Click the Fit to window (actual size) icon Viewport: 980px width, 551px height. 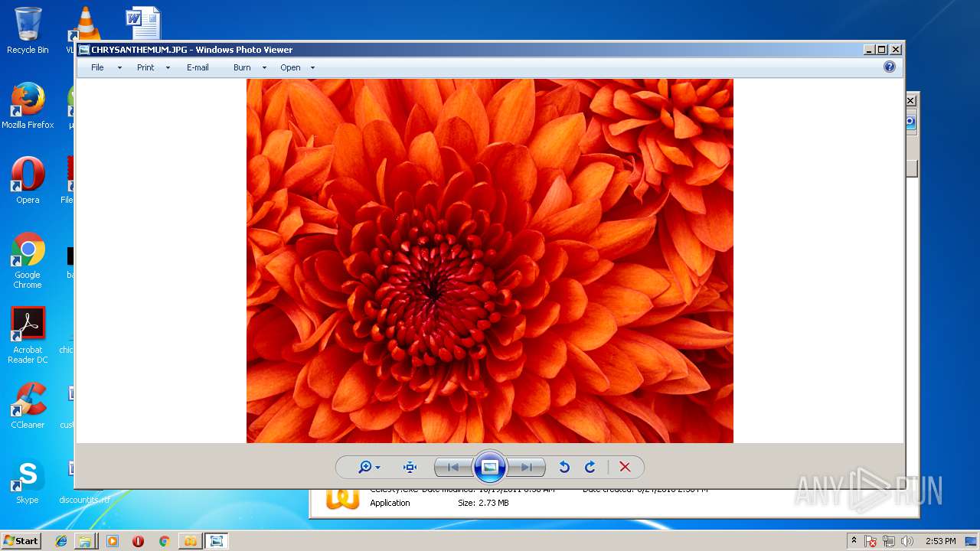[x=410, y=467]
